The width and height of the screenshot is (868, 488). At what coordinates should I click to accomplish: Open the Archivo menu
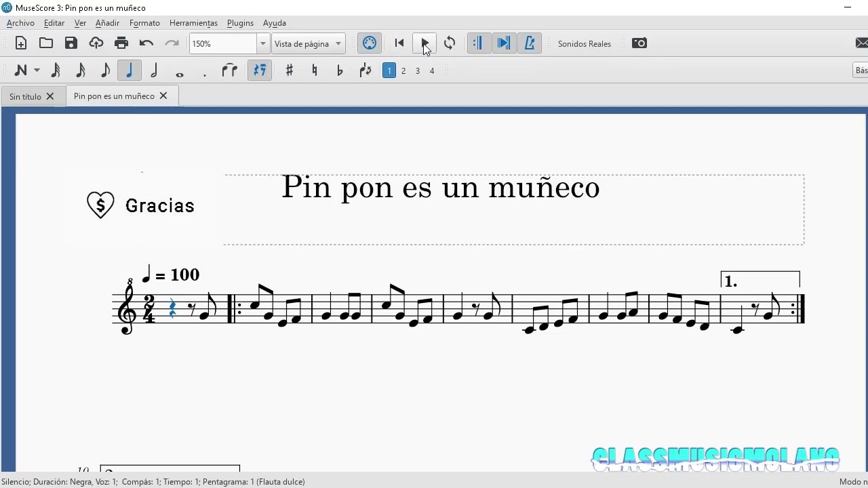coord(20,23)
